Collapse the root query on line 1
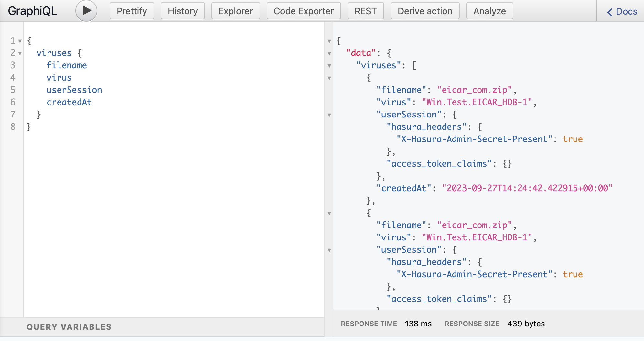The height and width of the screenshot is (341, 644). pyautogui.click(x=20, y=42)
